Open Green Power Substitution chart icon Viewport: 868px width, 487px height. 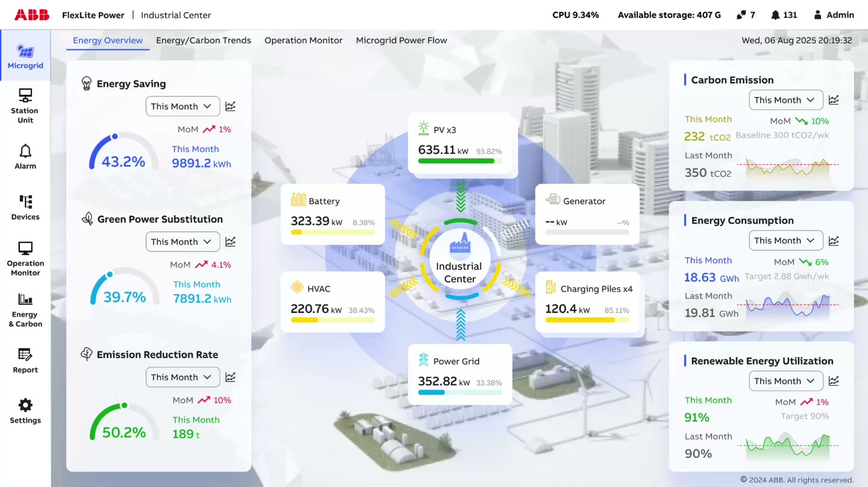point(230,242)
